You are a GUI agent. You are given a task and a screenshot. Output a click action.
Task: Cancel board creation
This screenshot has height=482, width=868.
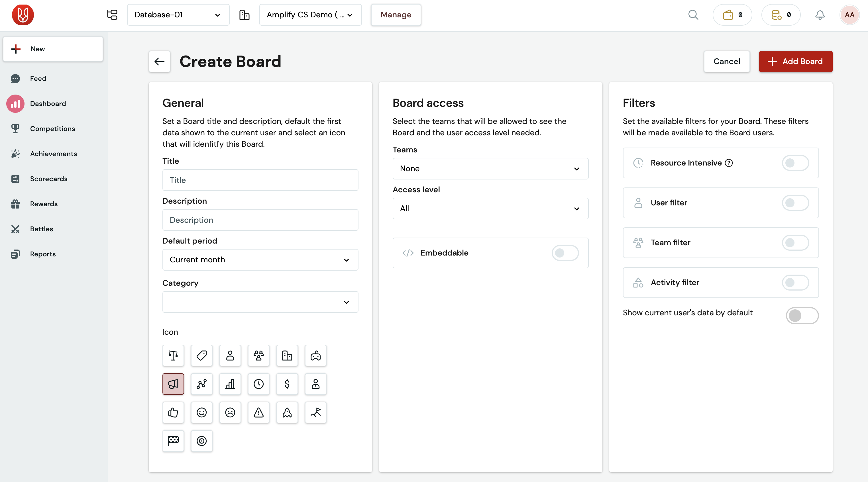(726, 61)
